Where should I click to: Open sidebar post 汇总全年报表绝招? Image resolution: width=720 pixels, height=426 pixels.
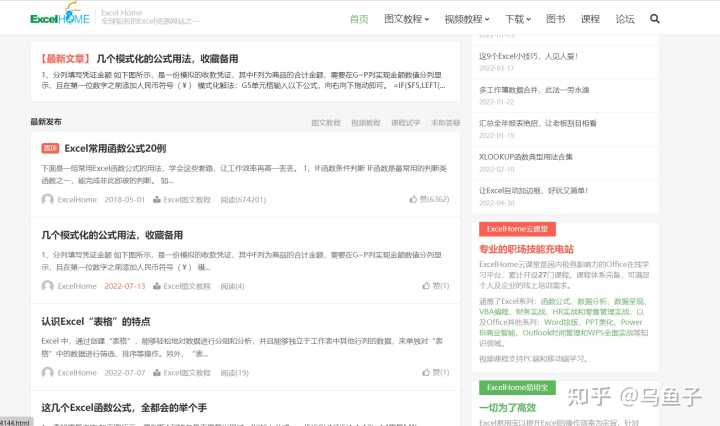(x=538, y=123)
